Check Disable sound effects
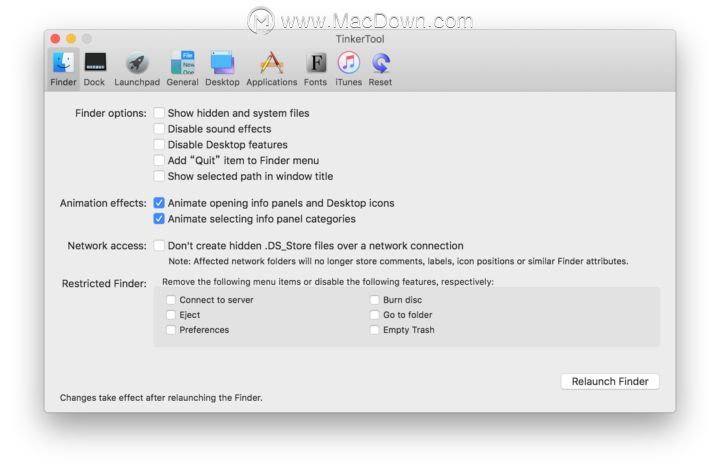The width and height of the screenshot is (720, 471). coord(159,129)
